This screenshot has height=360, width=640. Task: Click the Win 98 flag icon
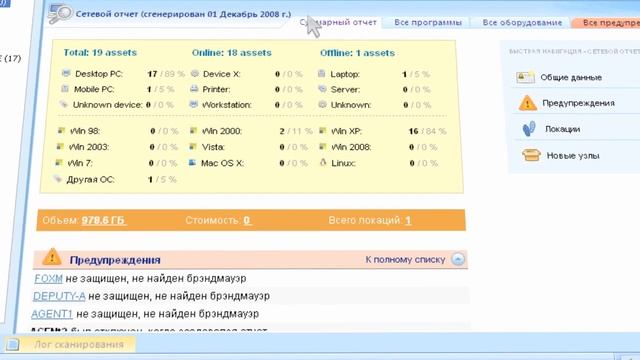pos(61,131)
